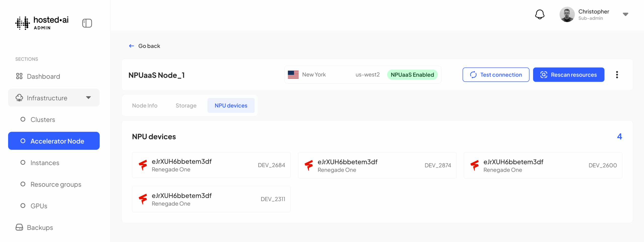Switch to the Node Info tab
The image size is (644, 242).
(x=145, y=106)
